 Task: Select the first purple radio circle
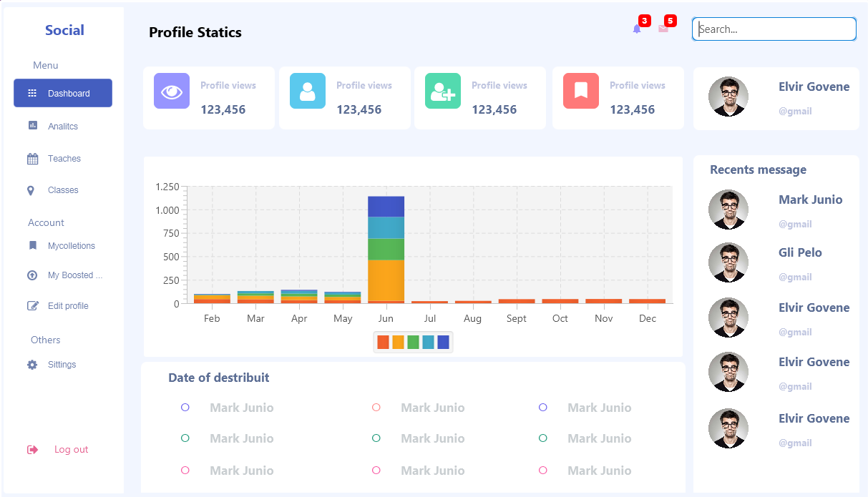click(185, 408)
